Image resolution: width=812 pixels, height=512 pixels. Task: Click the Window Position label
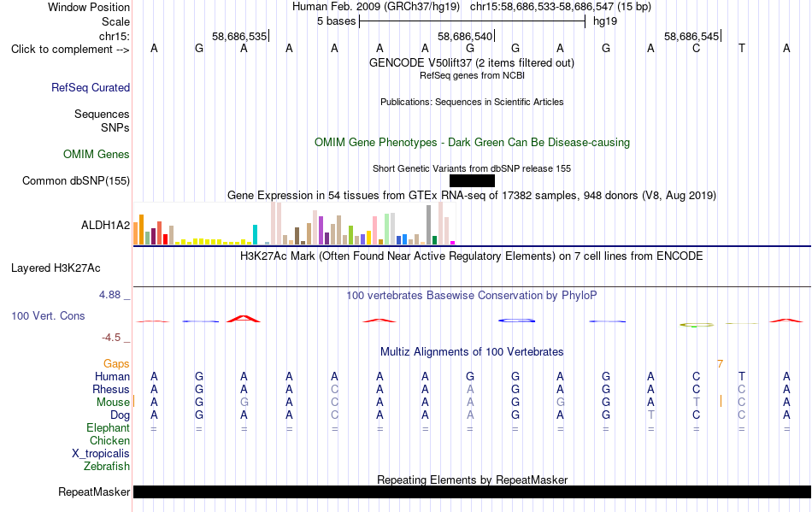pyautogui.click(x=89, y=7)
